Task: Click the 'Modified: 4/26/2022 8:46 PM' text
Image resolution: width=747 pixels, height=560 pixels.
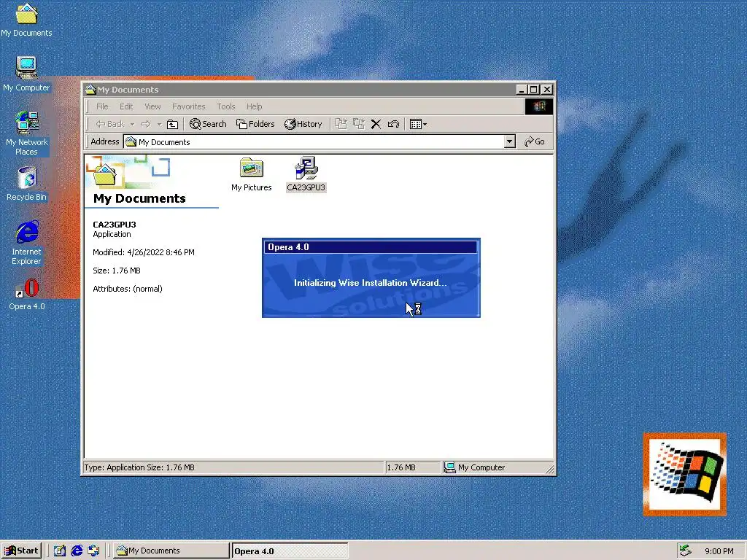Action: (x=144, y=252)
